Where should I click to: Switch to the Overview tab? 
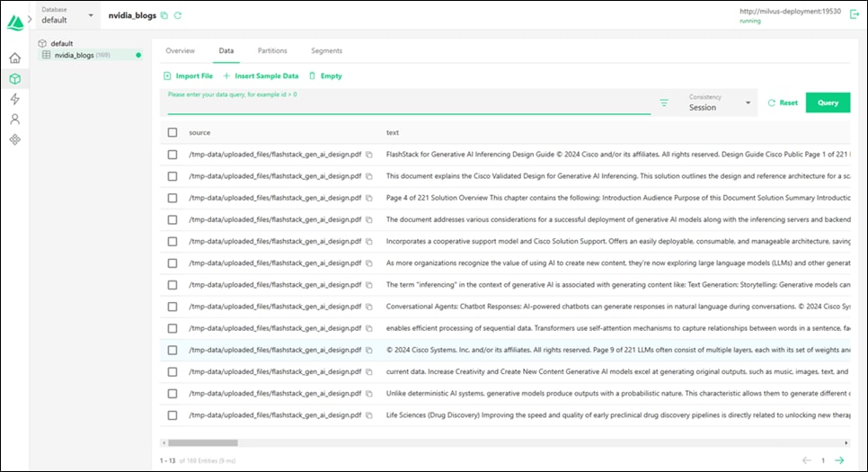180,50
